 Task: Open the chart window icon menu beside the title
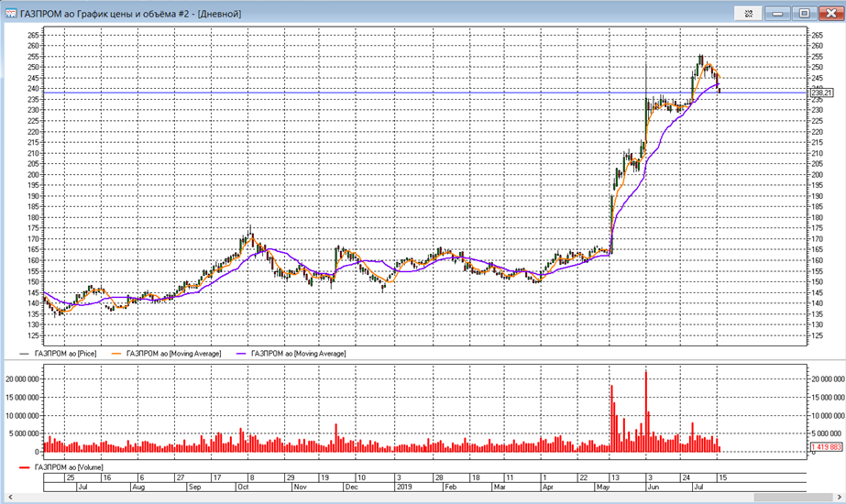pos(11,14)
